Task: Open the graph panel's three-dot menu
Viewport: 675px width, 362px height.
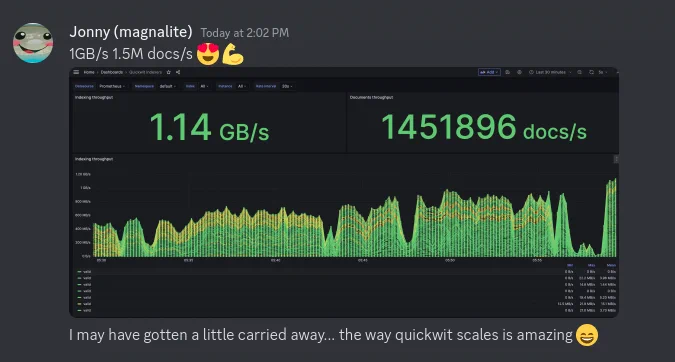Action: [x=616, y=159]
